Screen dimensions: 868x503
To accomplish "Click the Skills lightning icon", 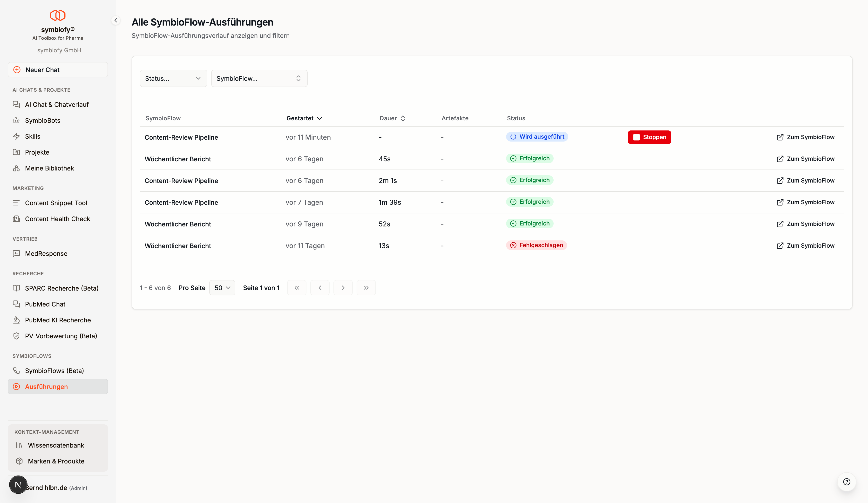I will pos(16,136).
